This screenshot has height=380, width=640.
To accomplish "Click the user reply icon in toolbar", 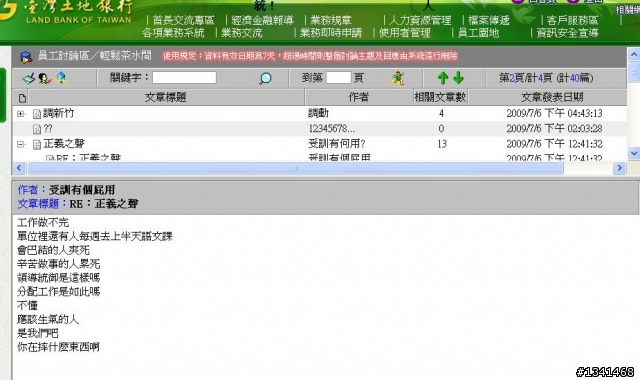I will (x=44, y=78).
